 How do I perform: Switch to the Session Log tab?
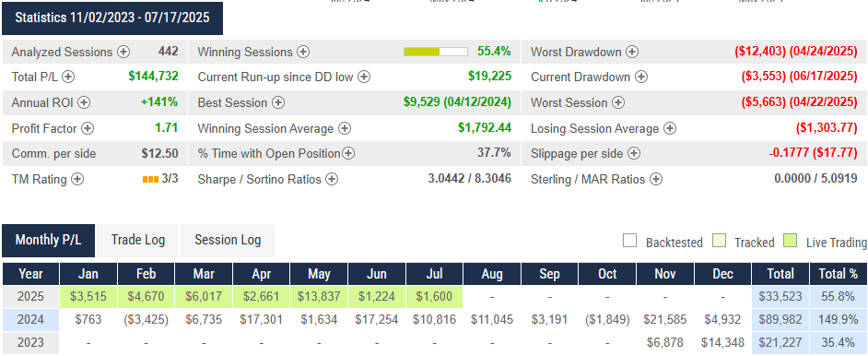(228, 241)
